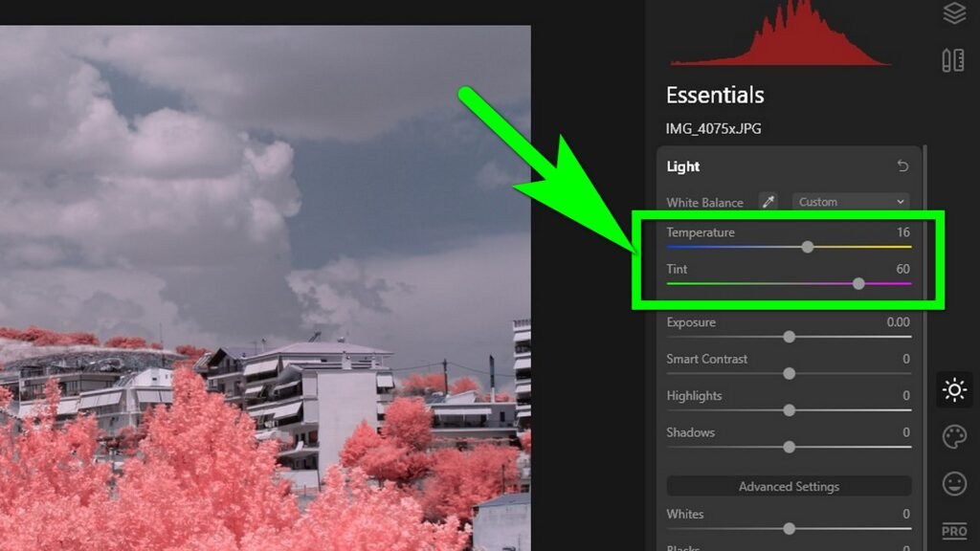Click the Advanced Settings button

click(x=789, y=486)
